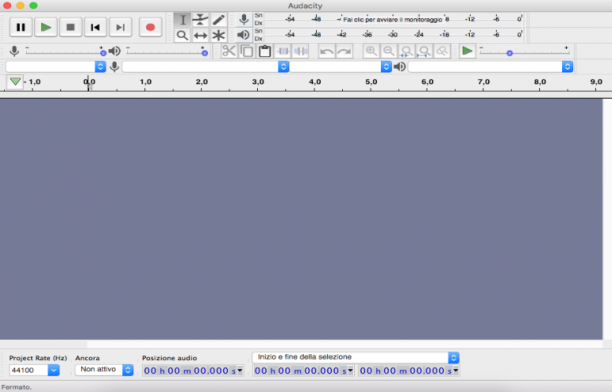Click the speaker icon beside playback volume slider
The height and width of the screenshot is (392, 612).
(x=114, y=51)
